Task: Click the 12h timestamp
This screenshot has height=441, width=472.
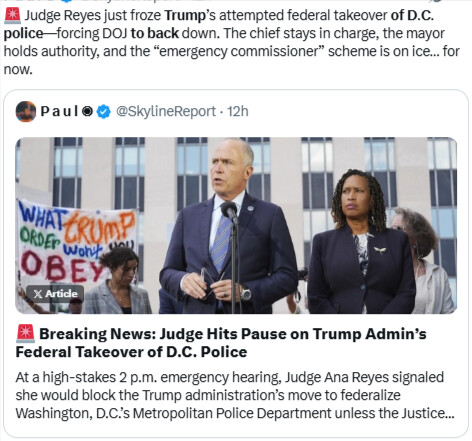Action: (238, 111)
